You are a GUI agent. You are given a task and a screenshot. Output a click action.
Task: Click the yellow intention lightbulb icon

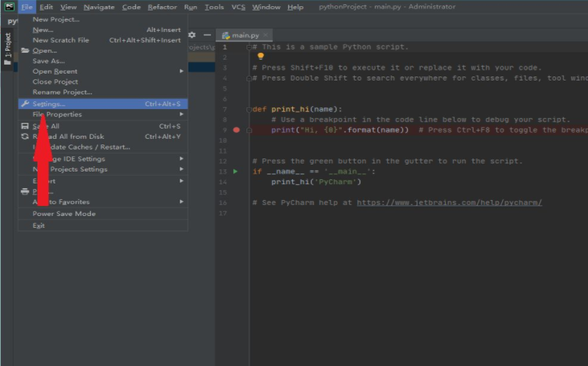(x=260, y=56)
